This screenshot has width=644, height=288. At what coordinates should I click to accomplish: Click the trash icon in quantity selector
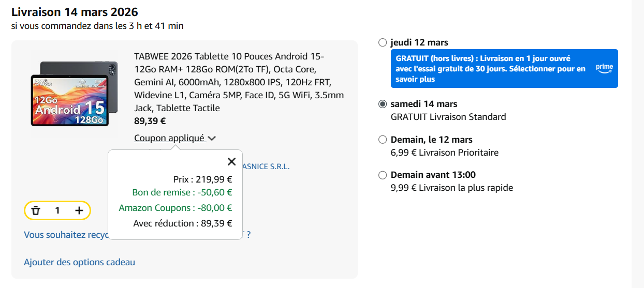tap(36, 210)
